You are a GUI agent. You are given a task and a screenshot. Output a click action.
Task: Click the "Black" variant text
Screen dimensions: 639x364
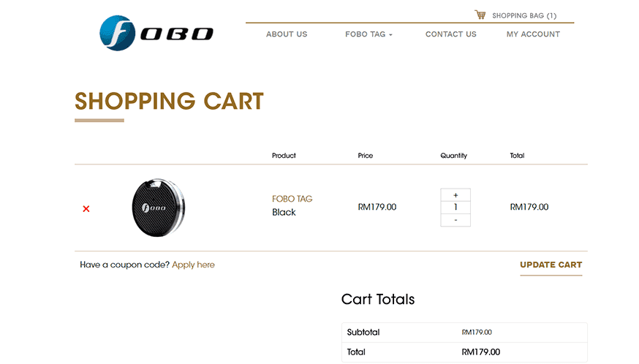point(284,212)
